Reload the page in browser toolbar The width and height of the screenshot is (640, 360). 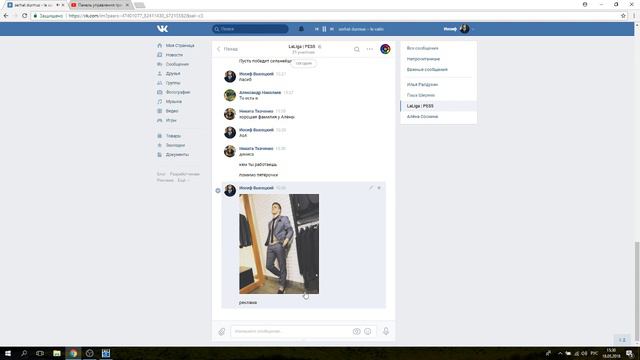pyautogui.click(x=24, y=16)
